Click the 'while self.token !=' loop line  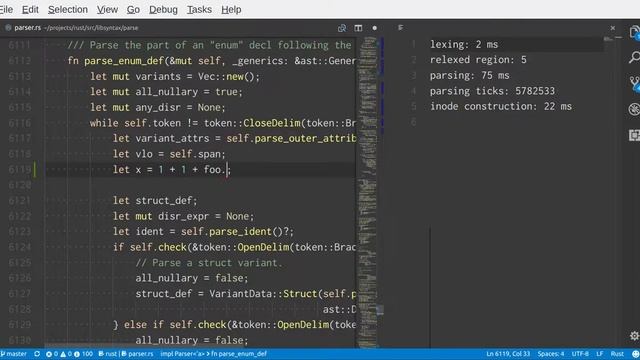click(x=223, y=123)
